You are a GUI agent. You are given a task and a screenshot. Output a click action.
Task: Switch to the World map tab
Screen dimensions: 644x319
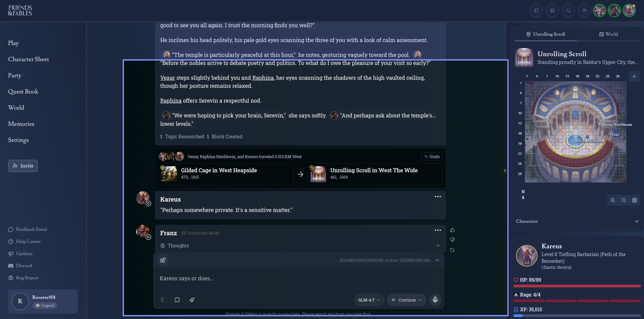pyautogui.click(x=608, y=34)
